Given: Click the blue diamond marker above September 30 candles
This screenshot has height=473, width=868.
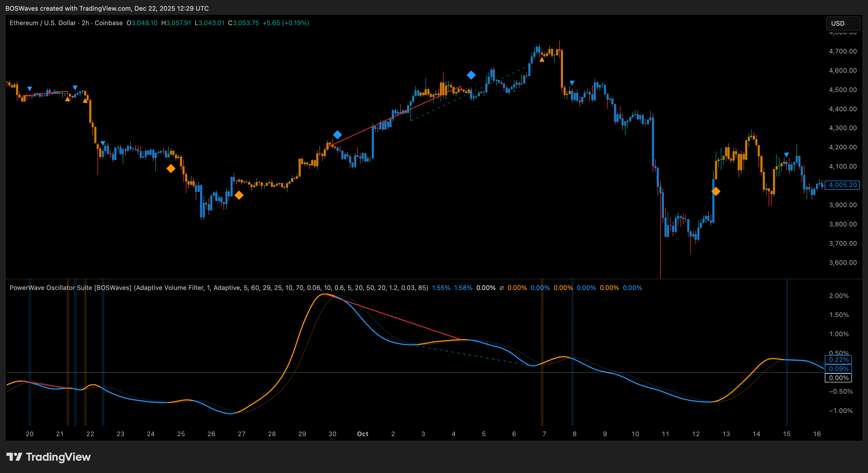Looking at the screenshot, I should pyautogui.click(x=337, y=135).
